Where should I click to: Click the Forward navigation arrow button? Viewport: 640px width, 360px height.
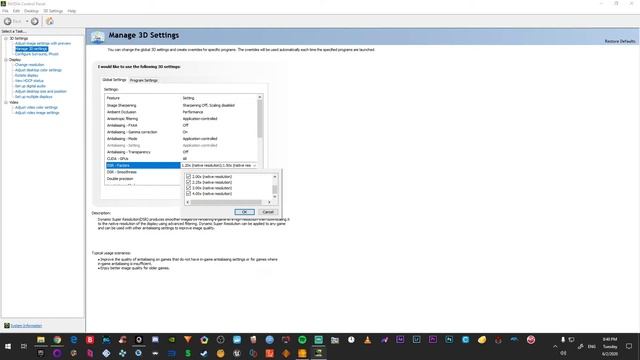coord(35,21)
